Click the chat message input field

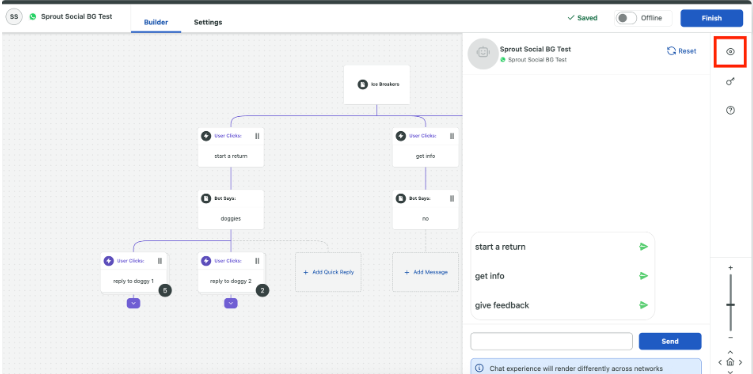[551, 341]
